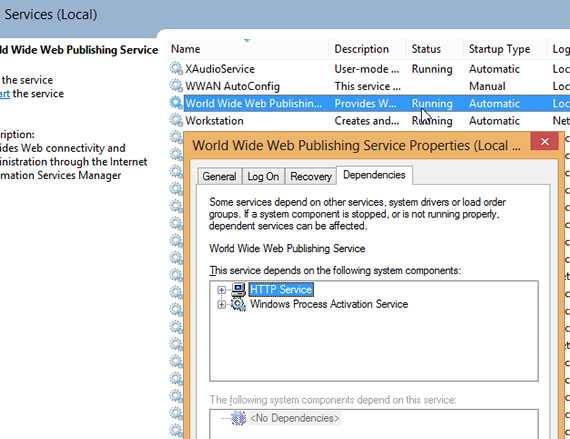Click 'User-mode ...' description of XAudioService
The image size is (570, 439).
tap(366, 69)
